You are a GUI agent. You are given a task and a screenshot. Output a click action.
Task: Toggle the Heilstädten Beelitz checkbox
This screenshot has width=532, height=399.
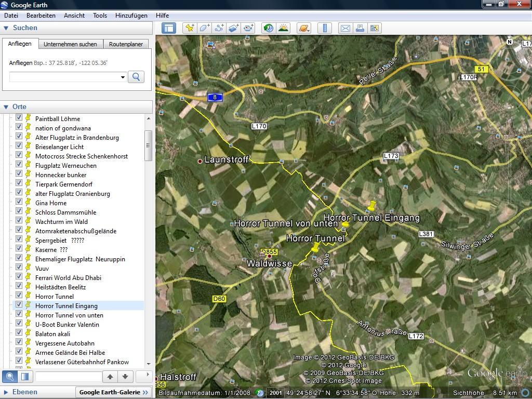(x=19, y=286)
